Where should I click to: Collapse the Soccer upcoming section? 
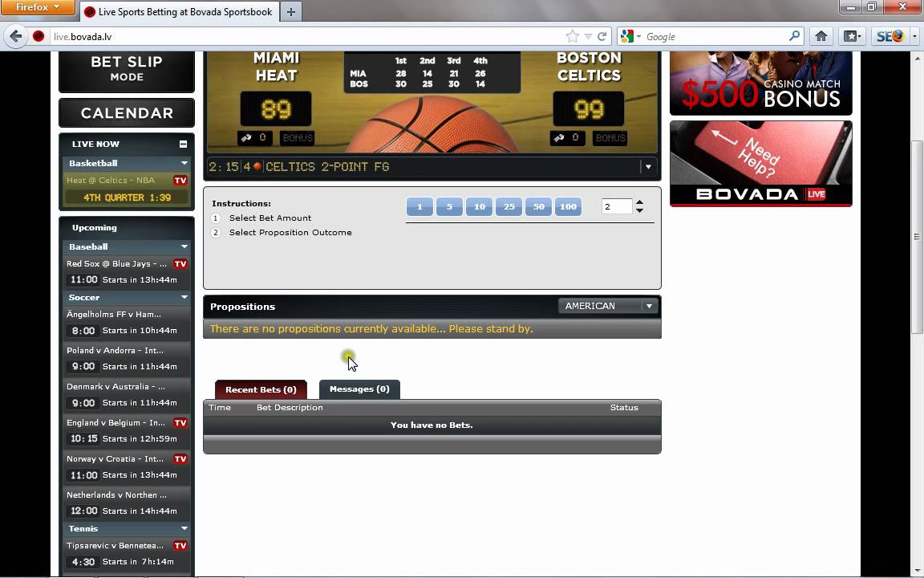(x=184, y=297)
